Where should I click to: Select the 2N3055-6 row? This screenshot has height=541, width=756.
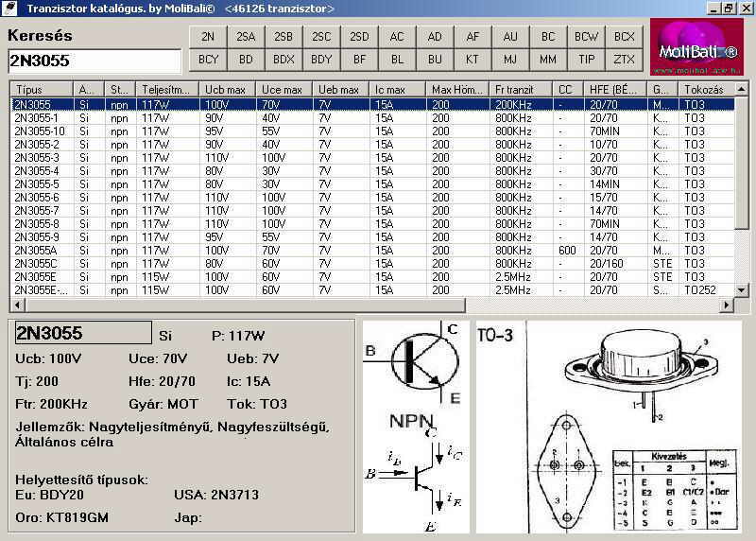(372, 198)
